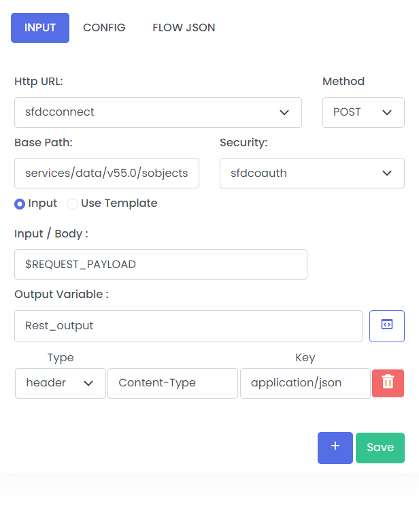The width and height of the screenshot is (419, 532).
Task: Select the Input radio button
Action: pos(20,204)
